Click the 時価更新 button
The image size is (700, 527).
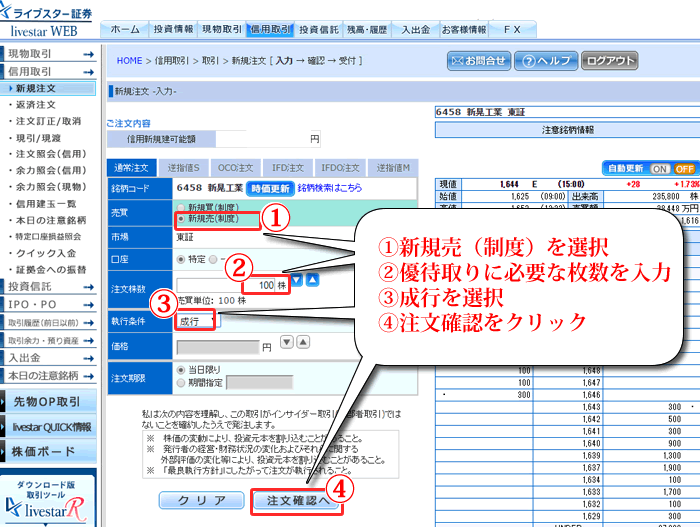[x=270, y=187]
